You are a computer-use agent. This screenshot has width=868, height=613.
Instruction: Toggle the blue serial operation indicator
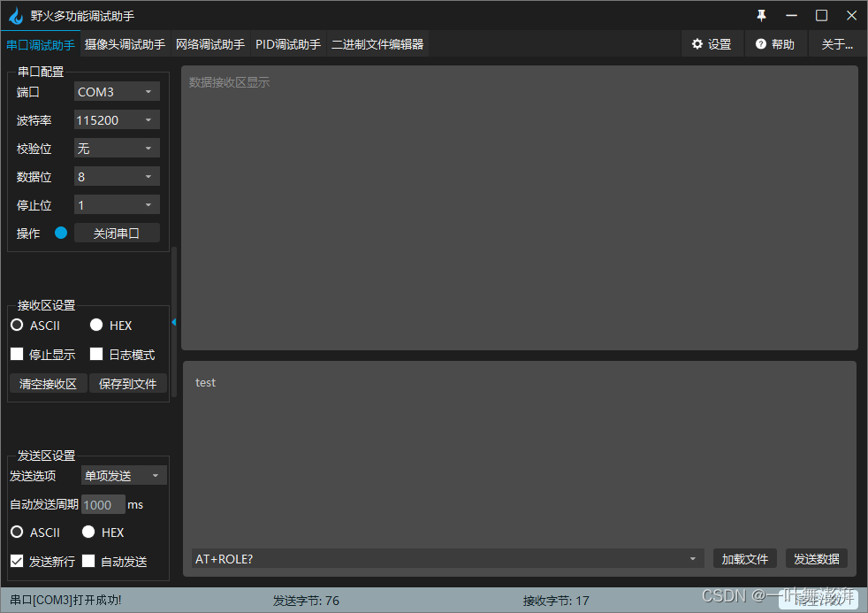coord(59,233)
